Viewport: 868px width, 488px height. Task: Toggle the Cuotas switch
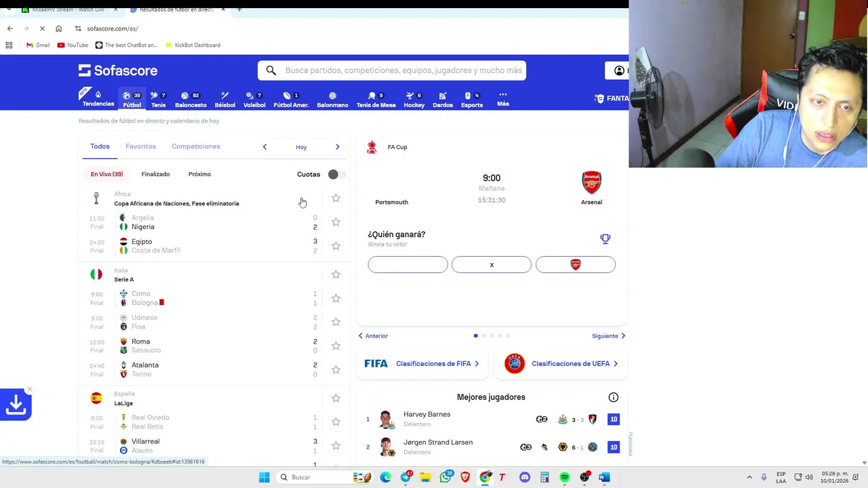336,174
